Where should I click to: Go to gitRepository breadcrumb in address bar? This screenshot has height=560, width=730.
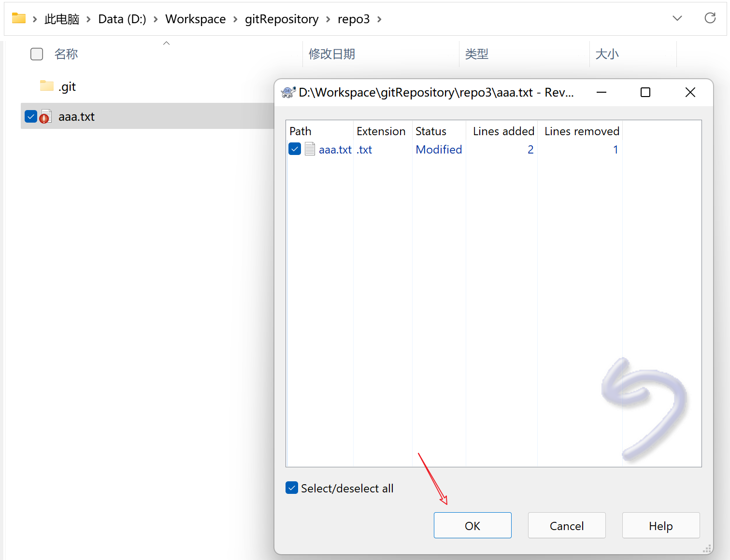[281, 19]
